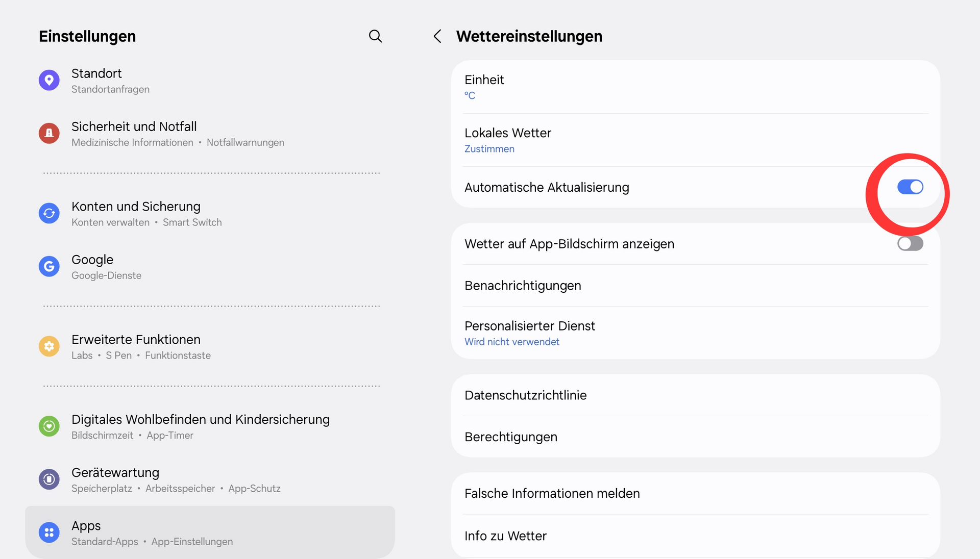This screenshot has width=980, height=559.
Task: Tap the Gerätewartung device care icon
Action: (49, 479)
